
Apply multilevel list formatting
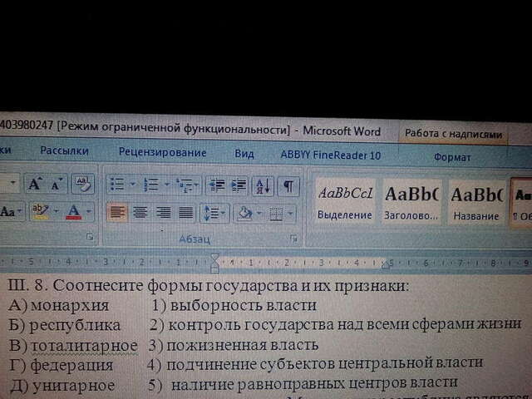click(184, 185)
